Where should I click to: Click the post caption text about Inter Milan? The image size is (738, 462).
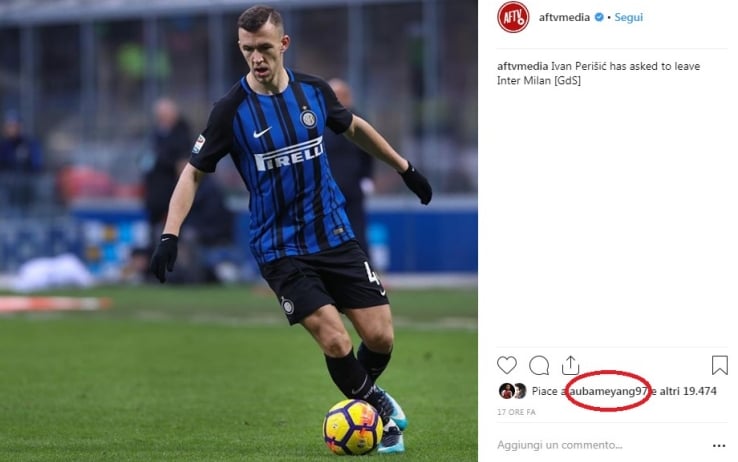coord(599,73)
